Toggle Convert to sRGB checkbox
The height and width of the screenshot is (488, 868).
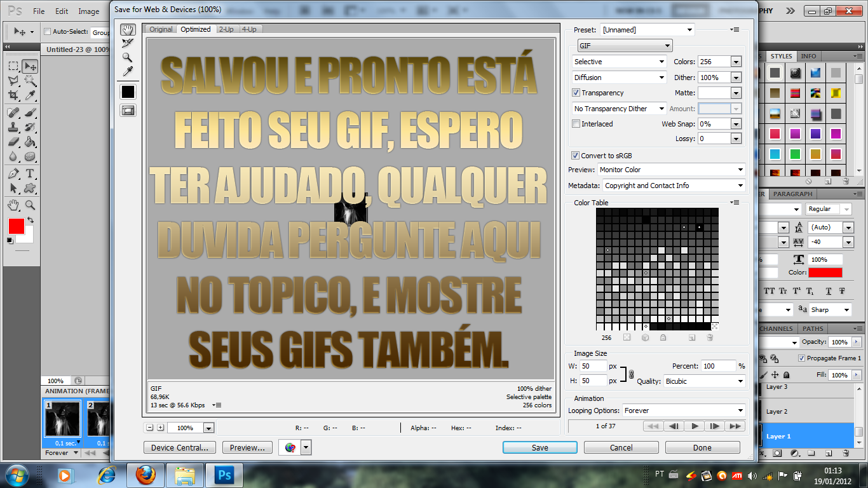[x=575, y=156]
